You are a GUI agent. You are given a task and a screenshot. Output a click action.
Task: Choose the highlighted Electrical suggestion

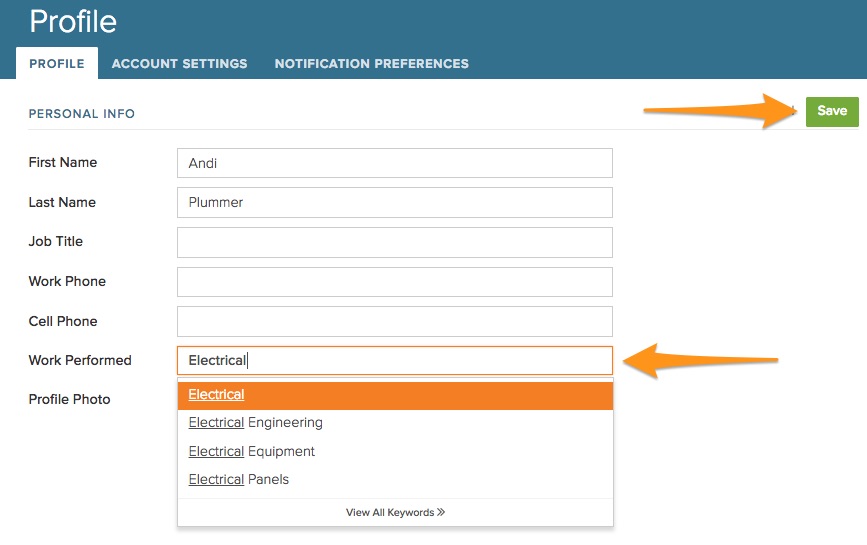[x=217, y=395]
